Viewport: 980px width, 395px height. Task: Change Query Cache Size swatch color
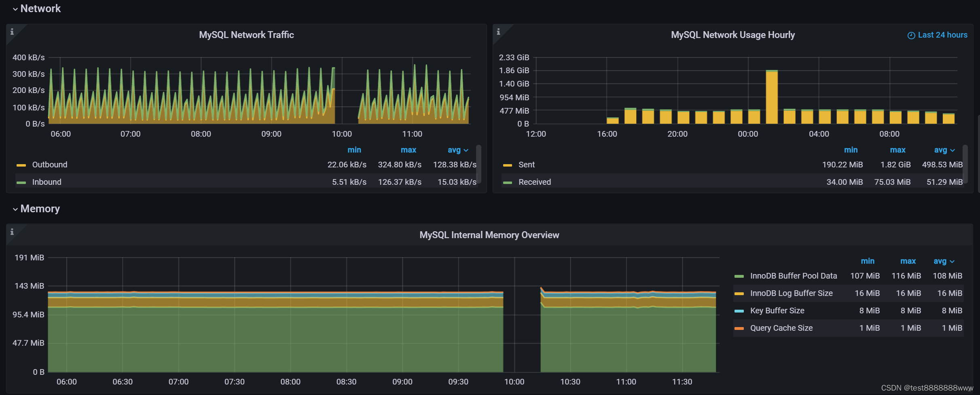click(739, 329)
